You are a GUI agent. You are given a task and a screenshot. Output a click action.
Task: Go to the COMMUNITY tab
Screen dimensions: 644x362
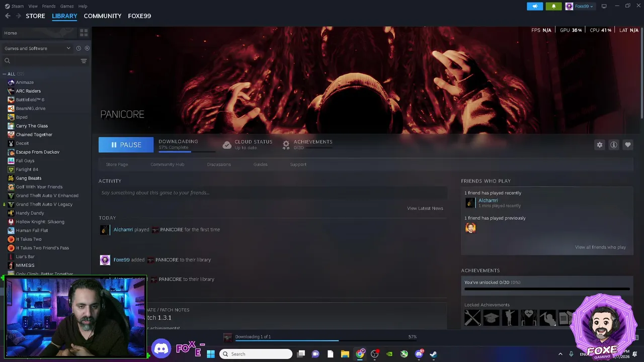(103, 16)
